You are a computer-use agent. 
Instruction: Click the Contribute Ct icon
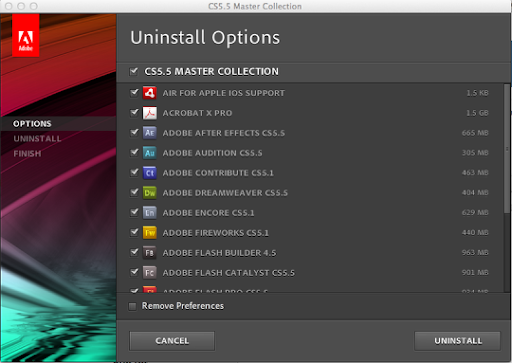point(150,173)
